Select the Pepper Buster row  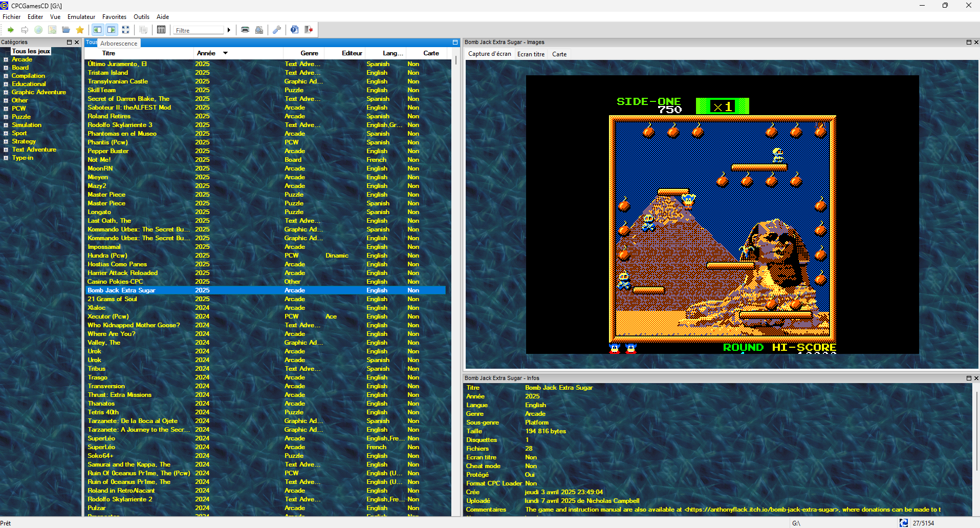[x=265, y=151]
